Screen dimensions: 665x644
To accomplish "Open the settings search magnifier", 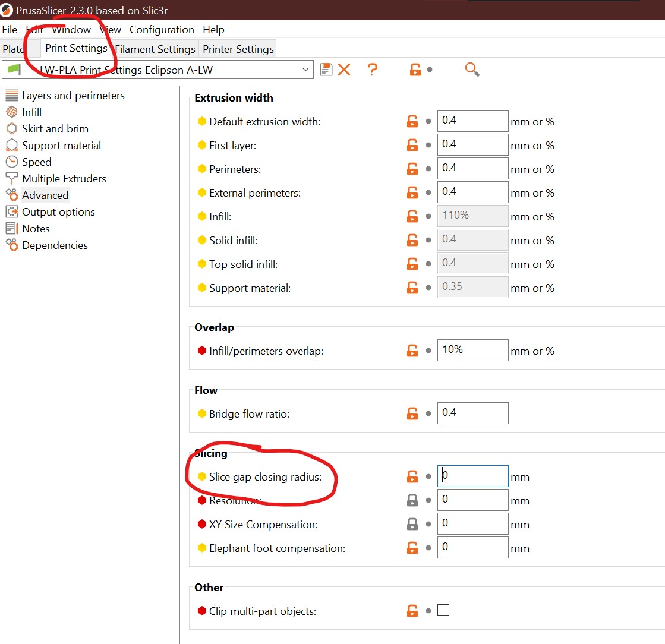I will (472, 70).
